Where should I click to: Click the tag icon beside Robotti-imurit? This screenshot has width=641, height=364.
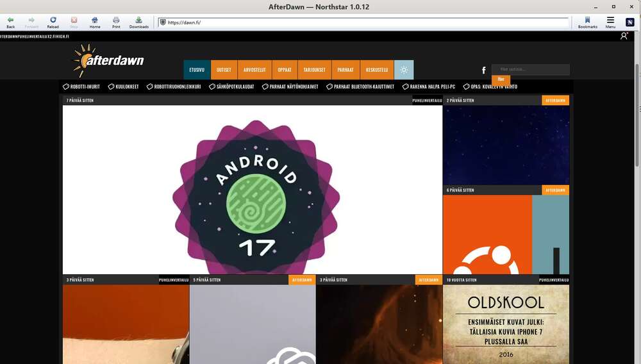pyautogui.click(x=66, y=87)
